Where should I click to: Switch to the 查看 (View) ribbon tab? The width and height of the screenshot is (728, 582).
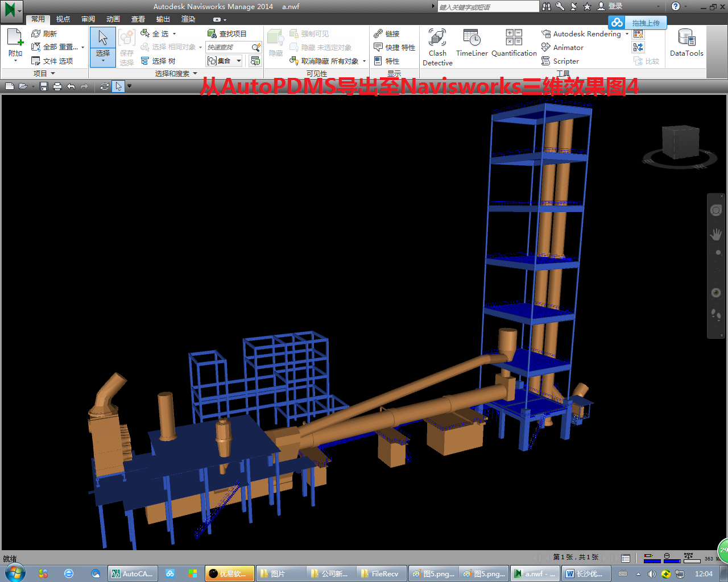(138, 19)
